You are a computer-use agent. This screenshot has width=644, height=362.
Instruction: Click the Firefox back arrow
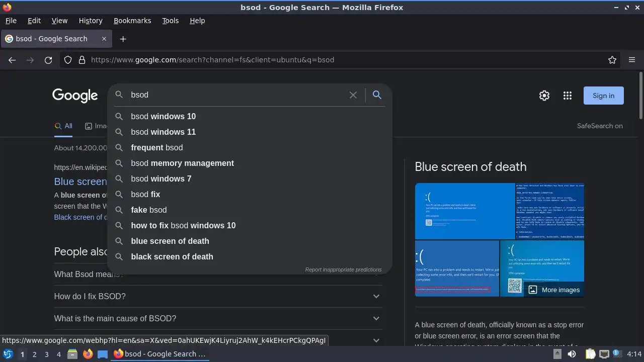tap(12, 60)
